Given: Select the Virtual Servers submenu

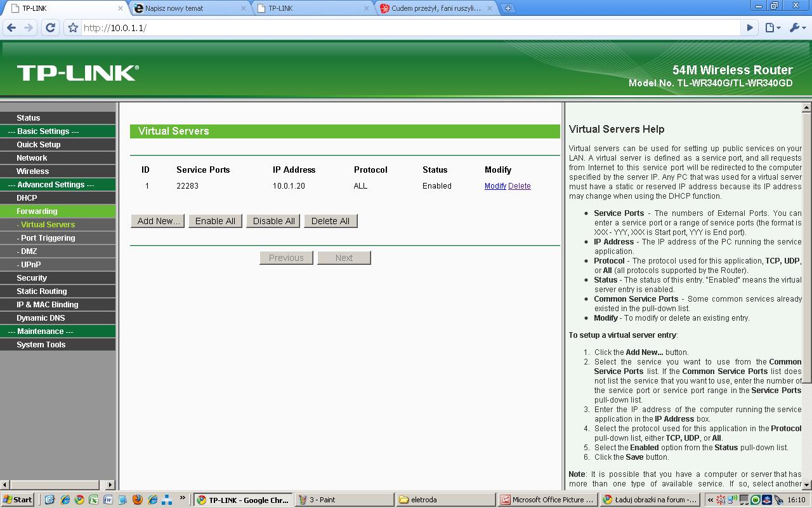Looking at the screenshot, I should pyautogui.click(x=58, y=224).
